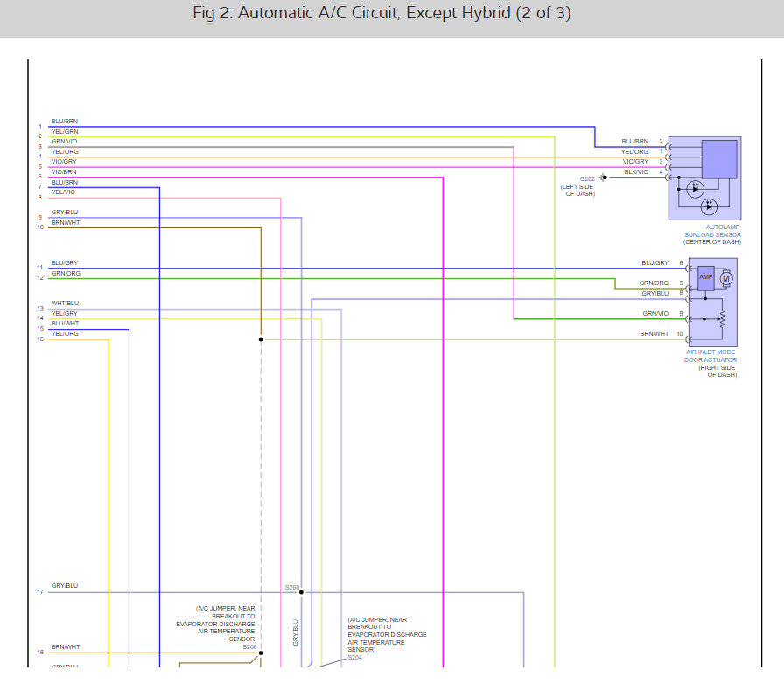Screen dimensions: 784x691
Task: Click the A/C jumper note above S206
Action: pyautogui.click(x=215, y=624)
